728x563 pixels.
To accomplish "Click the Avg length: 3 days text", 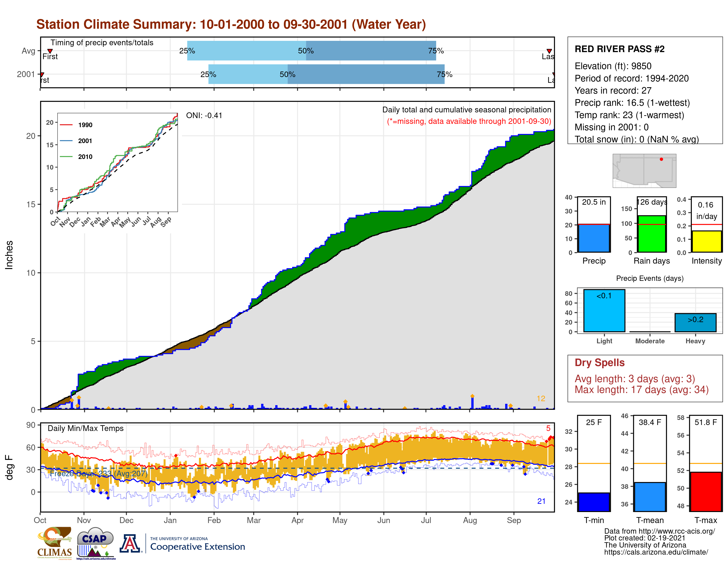I will click(x=635, y=379).
